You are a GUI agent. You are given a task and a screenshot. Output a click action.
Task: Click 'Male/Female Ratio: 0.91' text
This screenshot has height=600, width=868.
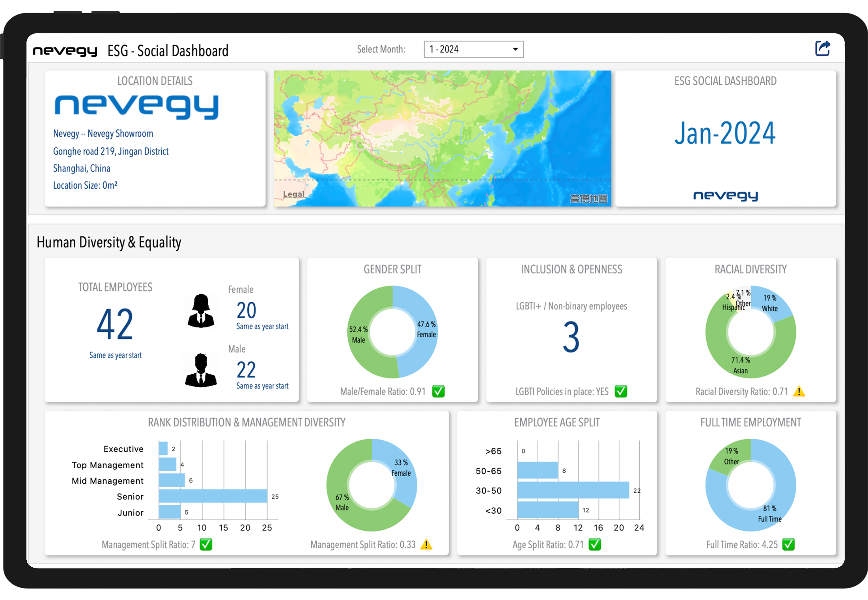point(383,391)
